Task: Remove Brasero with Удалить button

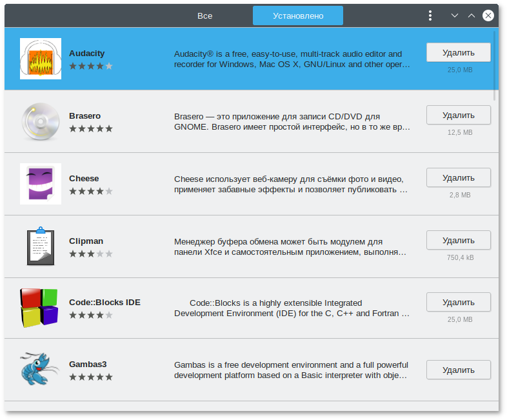Action: pyautogui.click(x=459, y=115)
